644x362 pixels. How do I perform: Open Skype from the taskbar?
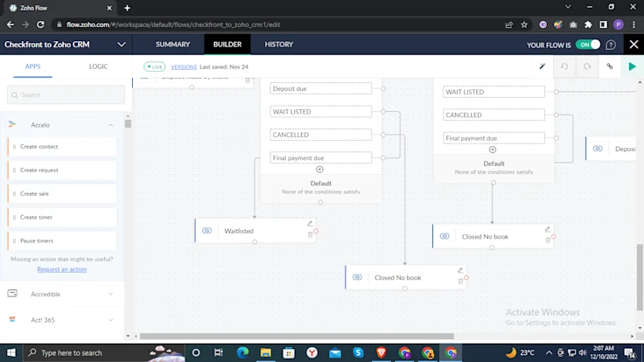point(358,352)
